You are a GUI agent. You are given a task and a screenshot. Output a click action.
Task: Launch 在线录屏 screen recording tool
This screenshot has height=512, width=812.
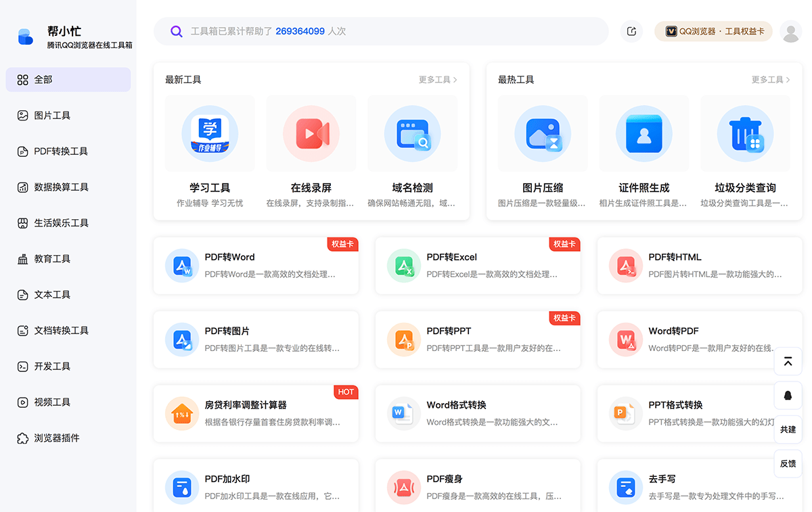coord(311,133)
